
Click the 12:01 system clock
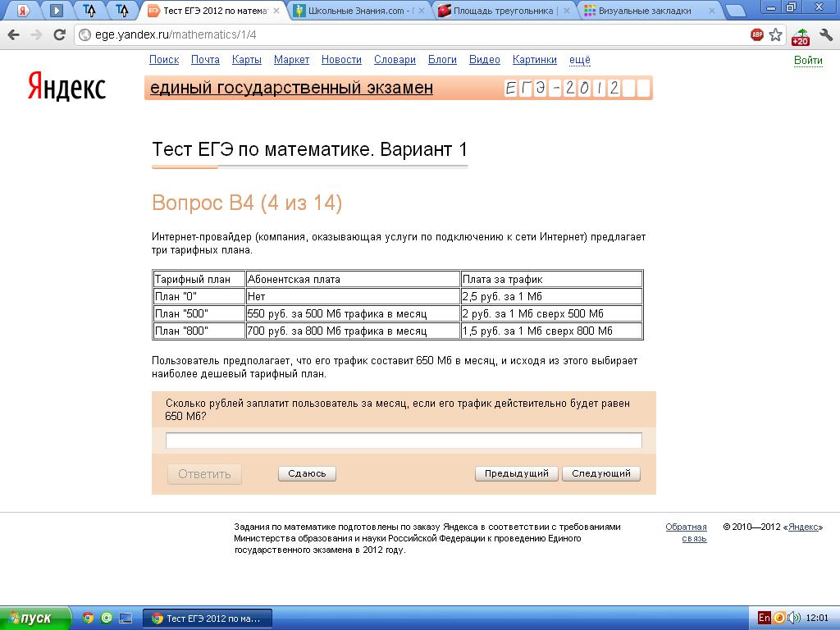816,619
